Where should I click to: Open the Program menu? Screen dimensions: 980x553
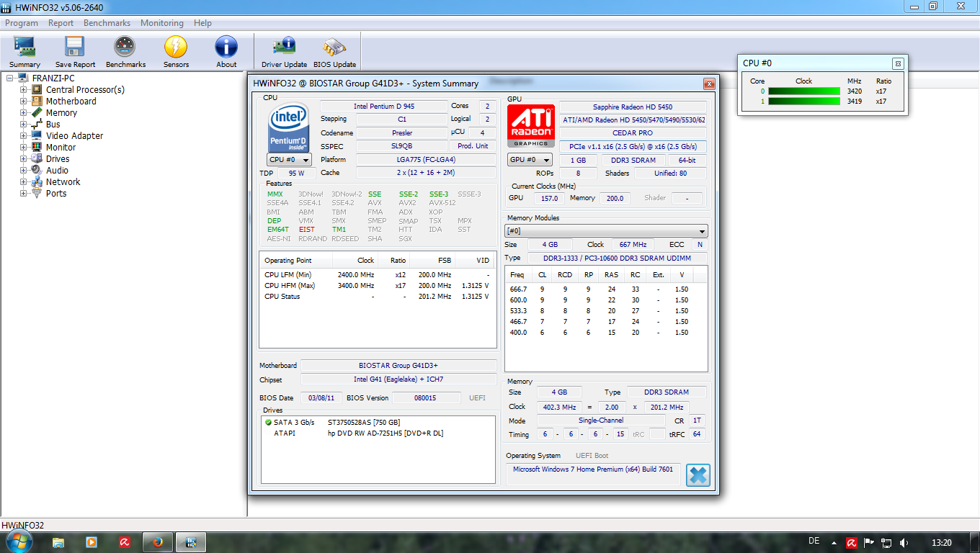click(x=22, y=23)
